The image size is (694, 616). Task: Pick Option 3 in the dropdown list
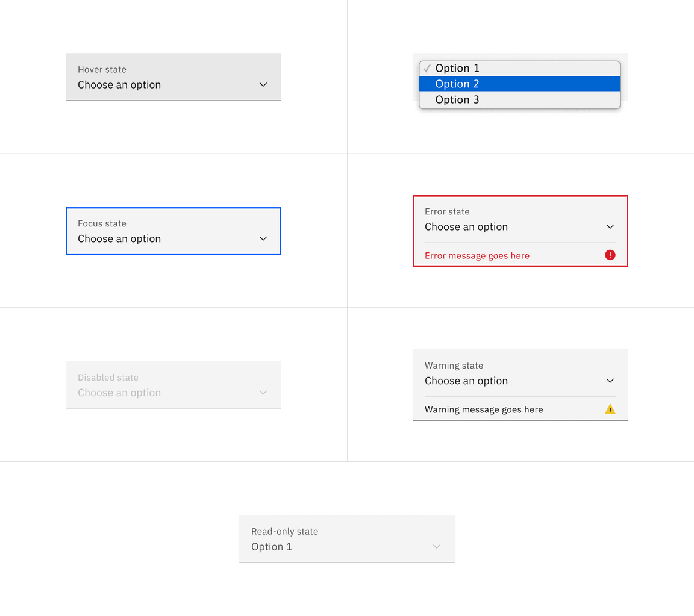pyautogui.click(x=458, y=99)
